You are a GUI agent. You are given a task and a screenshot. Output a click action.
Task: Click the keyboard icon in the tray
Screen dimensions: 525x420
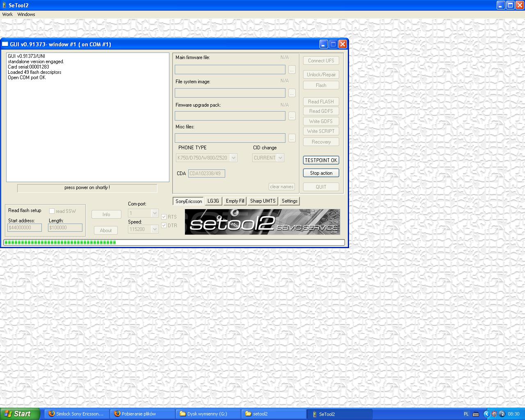(476, 414)
